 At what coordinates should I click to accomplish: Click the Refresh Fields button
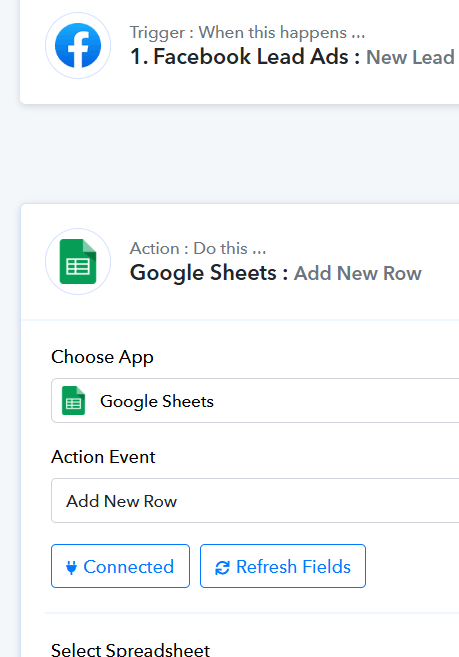pos(283,566)
